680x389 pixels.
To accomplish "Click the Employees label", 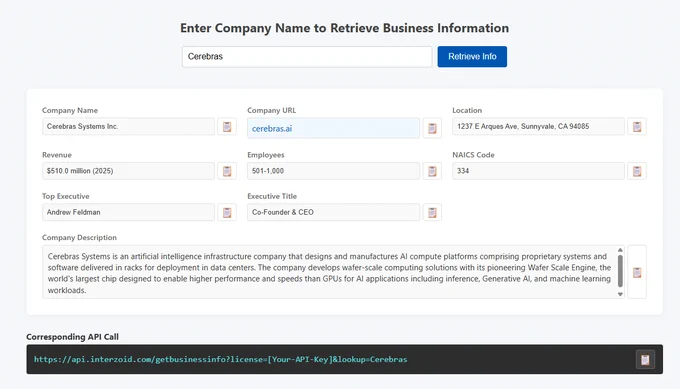I will pos(266,155).
